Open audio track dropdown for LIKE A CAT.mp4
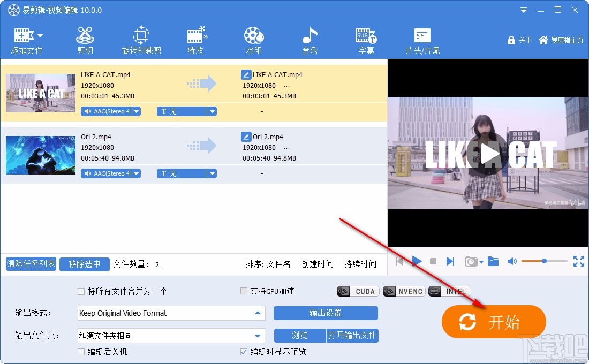Viewport: 589px width, 364px height. pyautogui.click(x=137, y=111)
